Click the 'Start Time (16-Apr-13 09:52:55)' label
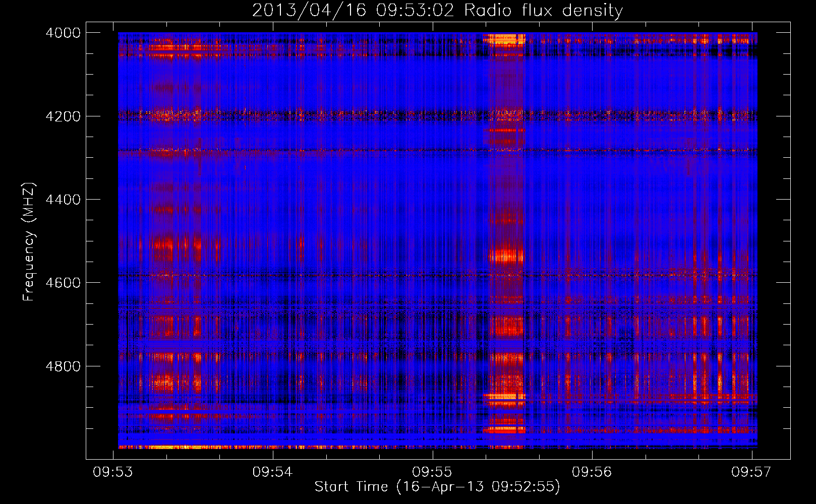 pos(437,487)
